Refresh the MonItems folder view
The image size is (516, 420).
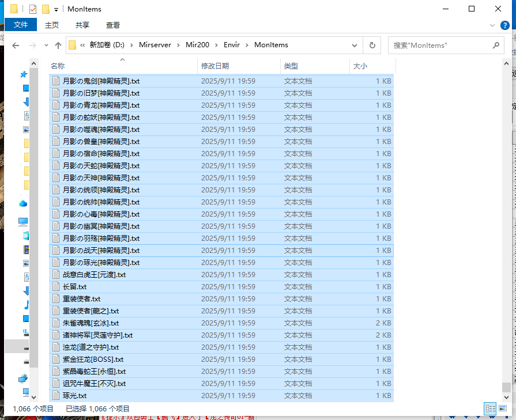click(x=372, y=45)
